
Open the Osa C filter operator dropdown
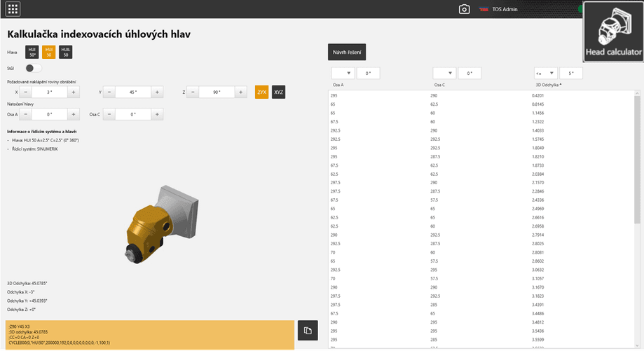point(444,74)
